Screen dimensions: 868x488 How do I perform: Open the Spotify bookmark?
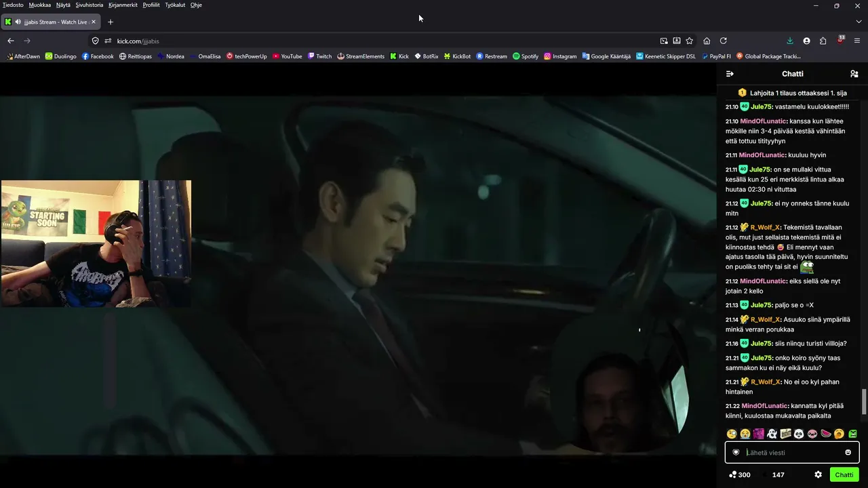[x=526, y=56]
